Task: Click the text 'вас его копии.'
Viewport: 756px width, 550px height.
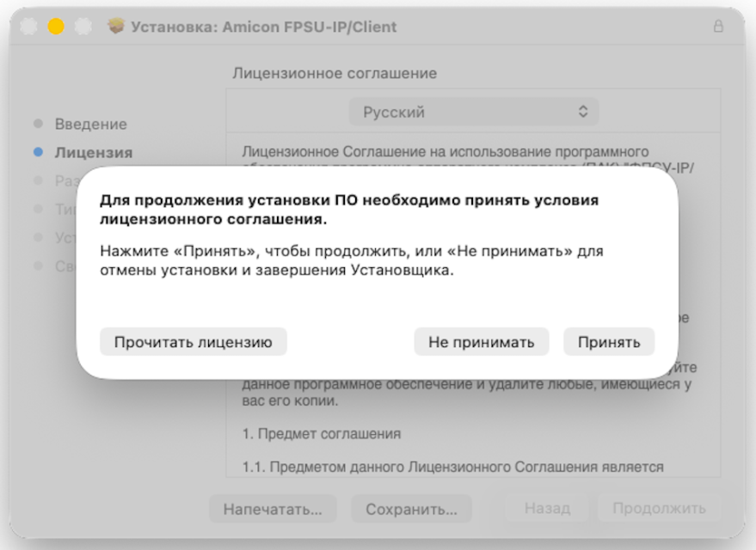Action: click(290, 400)
